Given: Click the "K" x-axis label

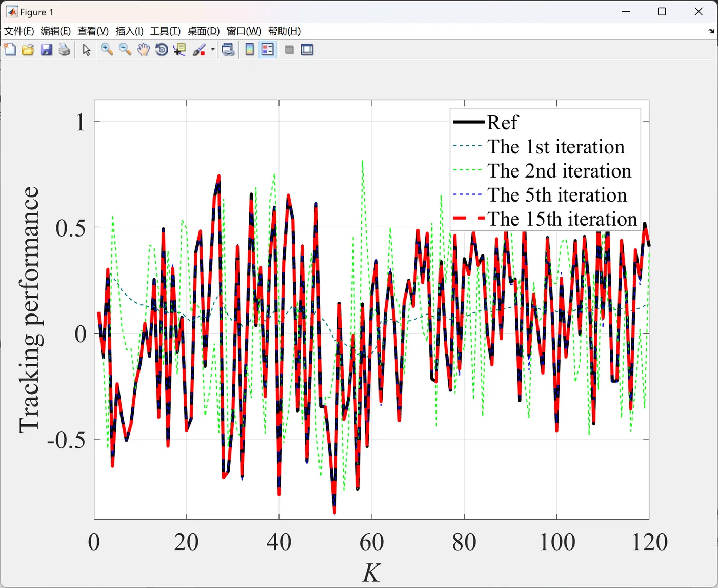Looking at the screenshot, I should (x=371, y=573).
